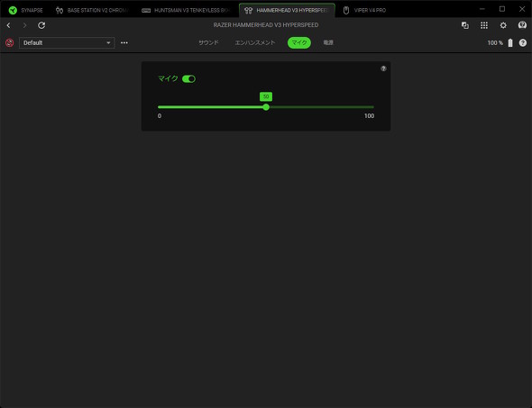
Task: Open the Synapse home tab
Action: (x=26, y=10)
